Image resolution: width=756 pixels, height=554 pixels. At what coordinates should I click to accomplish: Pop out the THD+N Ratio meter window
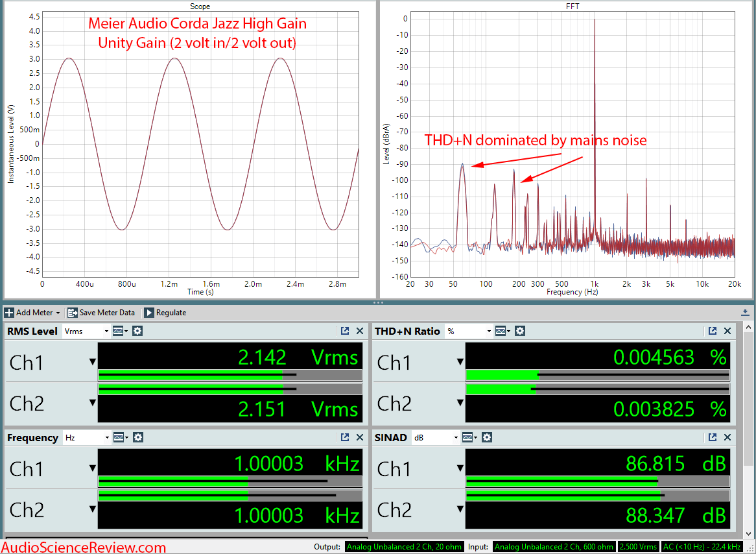(x=713, y=331)
